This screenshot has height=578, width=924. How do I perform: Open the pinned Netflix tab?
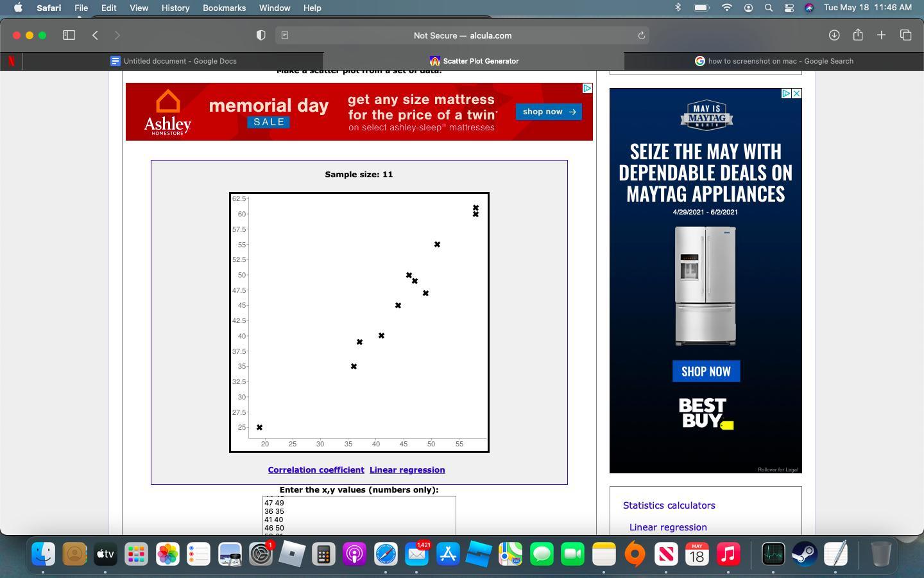12,61
